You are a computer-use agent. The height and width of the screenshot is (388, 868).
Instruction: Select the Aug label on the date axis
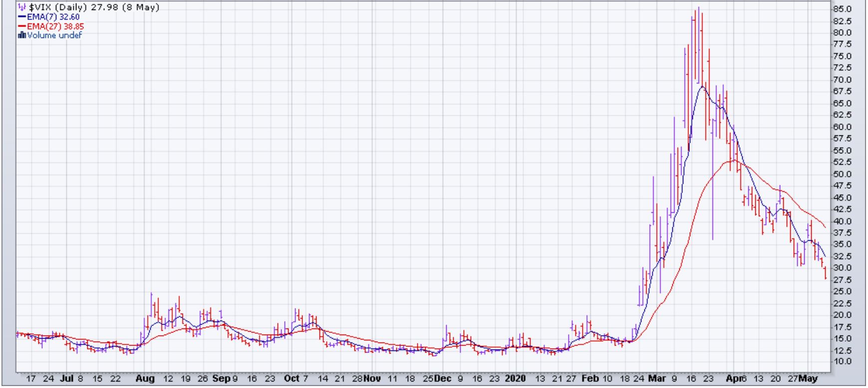click(145, 379)
